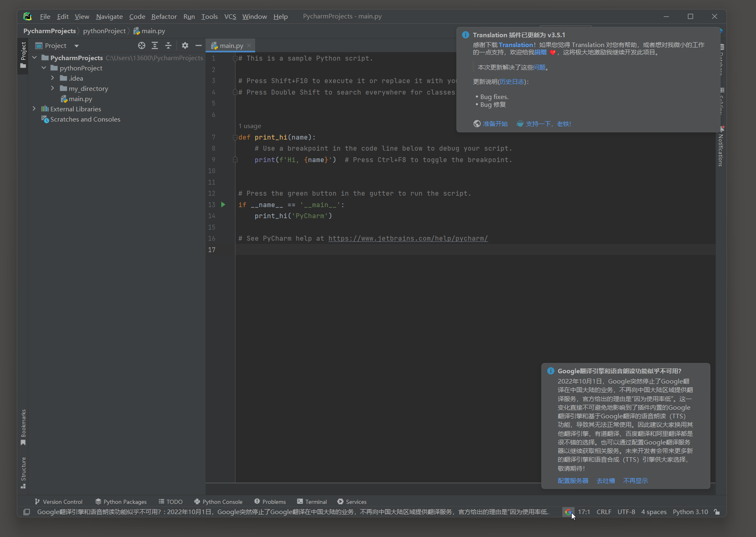Open the VCS menu
Image resolution: width=756 pixels, height=537 pixels.
[x=230, y=16]
